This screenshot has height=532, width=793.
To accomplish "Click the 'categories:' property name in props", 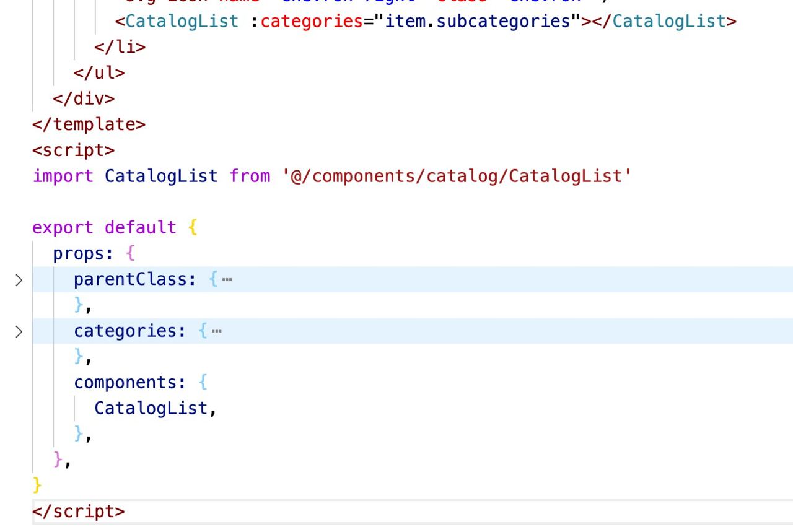I will pyautogui.click(x=129, y=331).
